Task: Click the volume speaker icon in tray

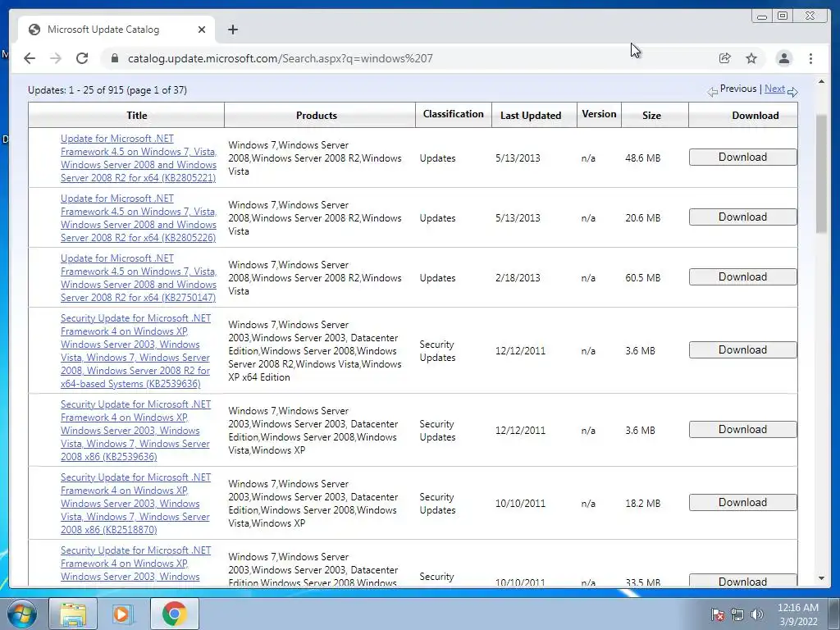Action: (x=757, y=614)
